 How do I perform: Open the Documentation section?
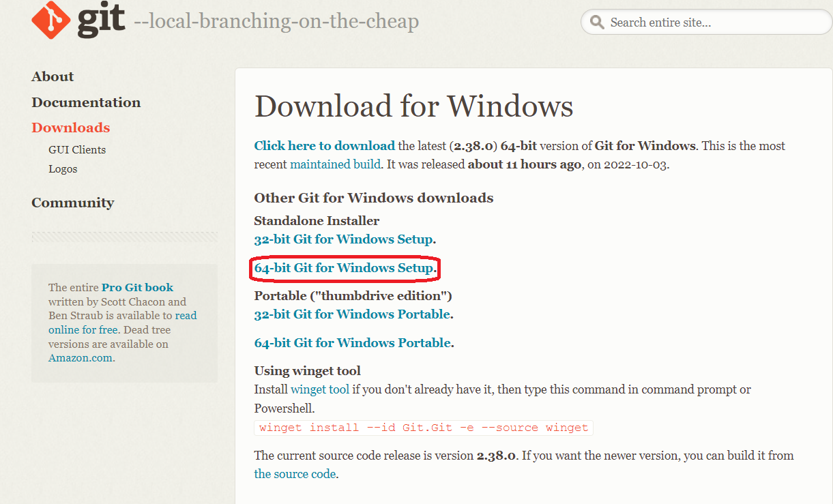86,102
